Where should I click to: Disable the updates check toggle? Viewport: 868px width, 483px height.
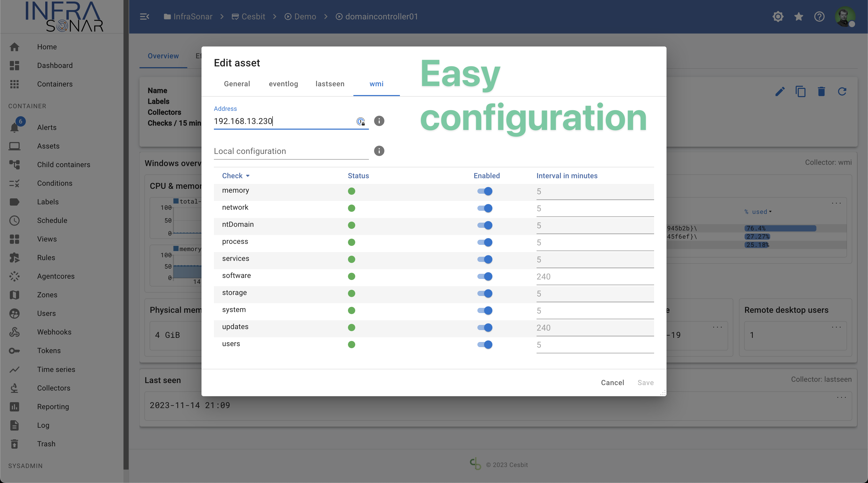coord(485,328)
